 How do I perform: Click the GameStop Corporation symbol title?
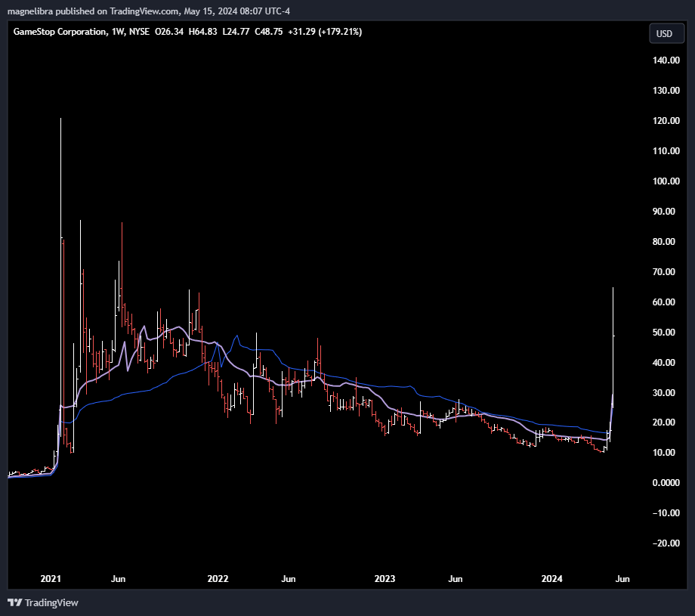[x=60, y=32]
